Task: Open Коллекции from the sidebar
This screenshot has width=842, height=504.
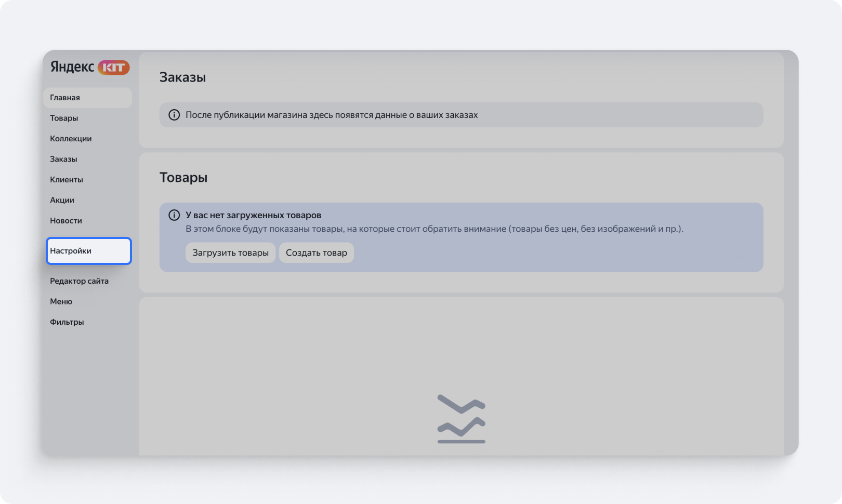Action: [x=71, y=139]
